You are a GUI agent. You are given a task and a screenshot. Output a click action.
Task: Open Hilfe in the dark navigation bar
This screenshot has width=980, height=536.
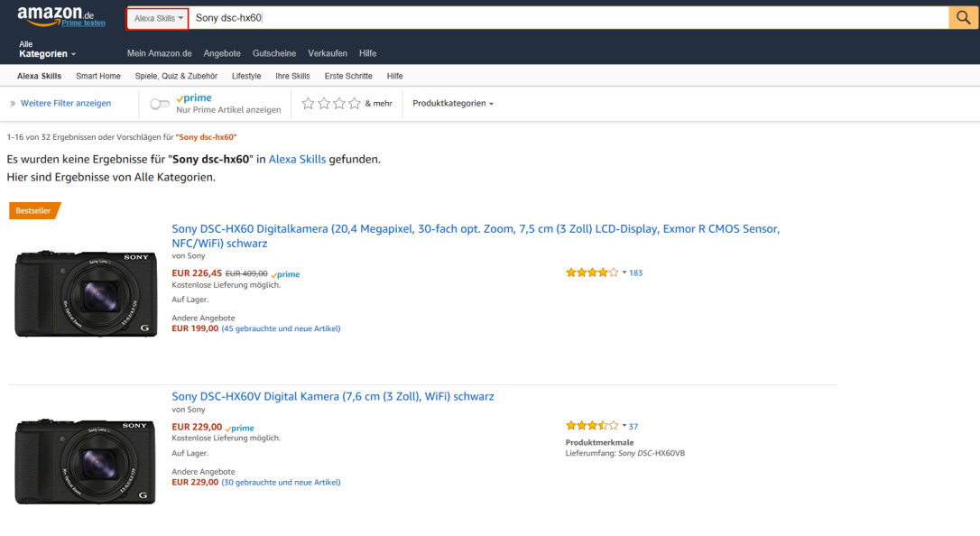[x=367, y=54]
